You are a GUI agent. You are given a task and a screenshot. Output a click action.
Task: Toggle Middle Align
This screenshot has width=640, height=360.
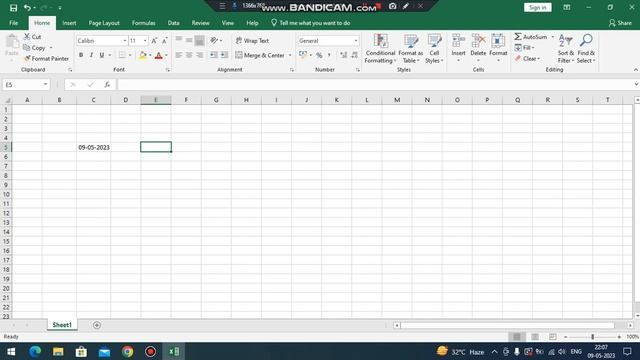click(x=189, y=40)
